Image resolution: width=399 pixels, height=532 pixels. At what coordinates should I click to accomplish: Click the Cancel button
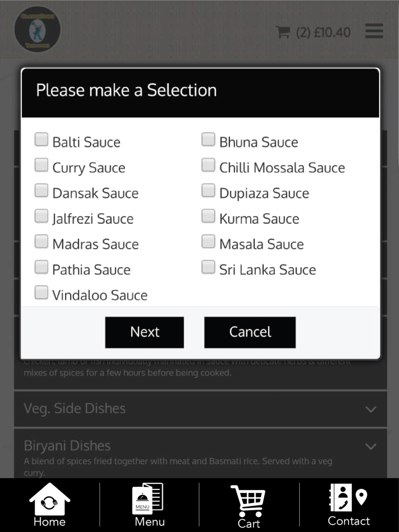[x=250, y=332]
